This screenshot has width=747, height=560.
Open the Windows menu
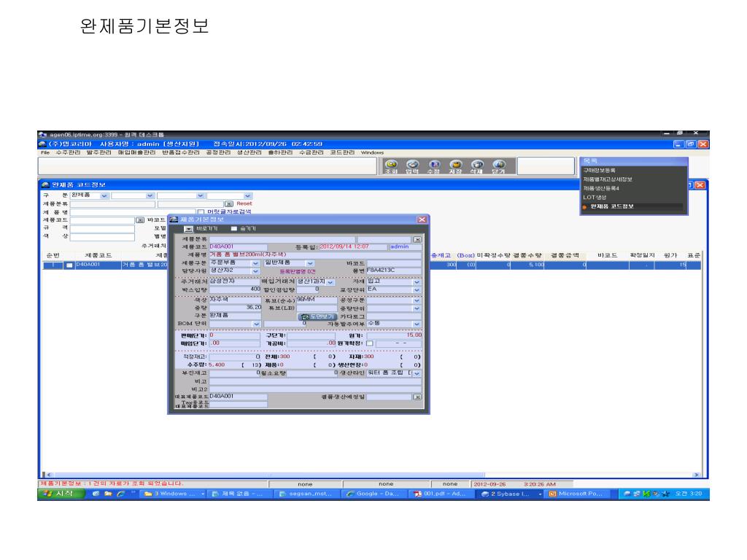pos(373,153)
